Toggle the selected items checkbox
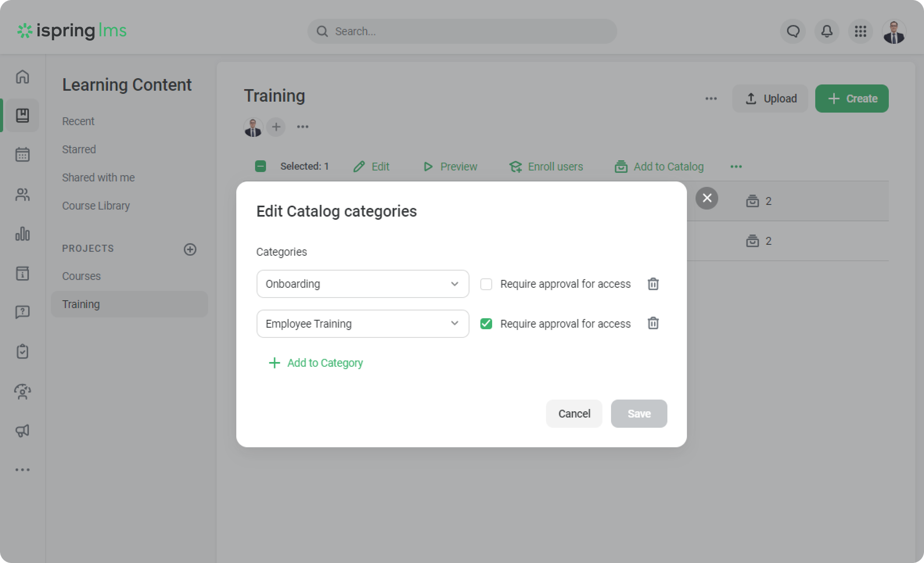924x563 pixels. click(x=260, y=167)
